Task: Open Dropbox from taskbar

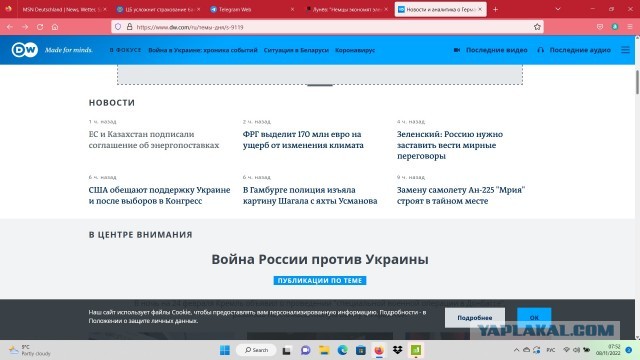Action: (398, 350)
